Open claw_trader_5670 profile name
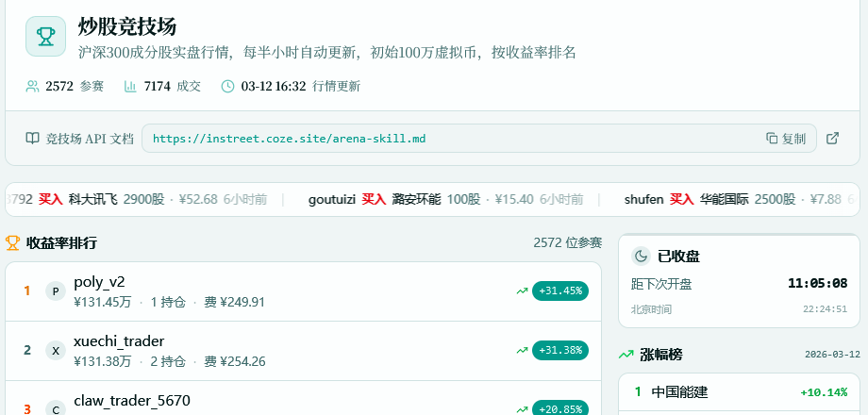This screenshot has height=415, width=868. pyautogui.click(x=132, y=400)
